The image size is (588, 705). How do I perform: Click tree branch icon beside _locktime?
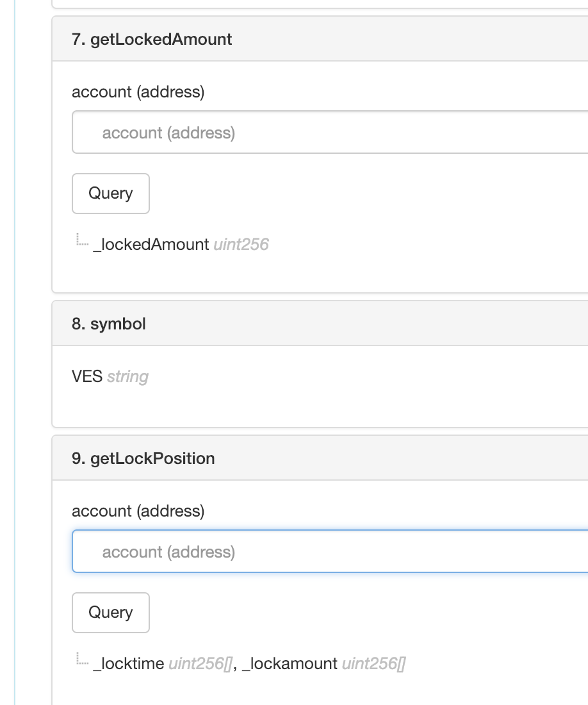coord(82,661)
